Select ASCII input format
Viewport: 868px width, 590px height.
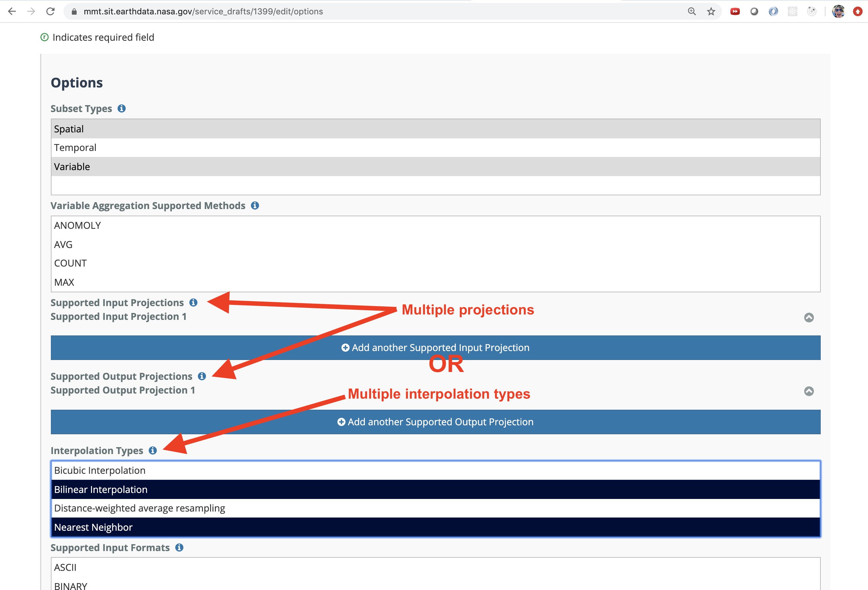click(x=435, y=568)
